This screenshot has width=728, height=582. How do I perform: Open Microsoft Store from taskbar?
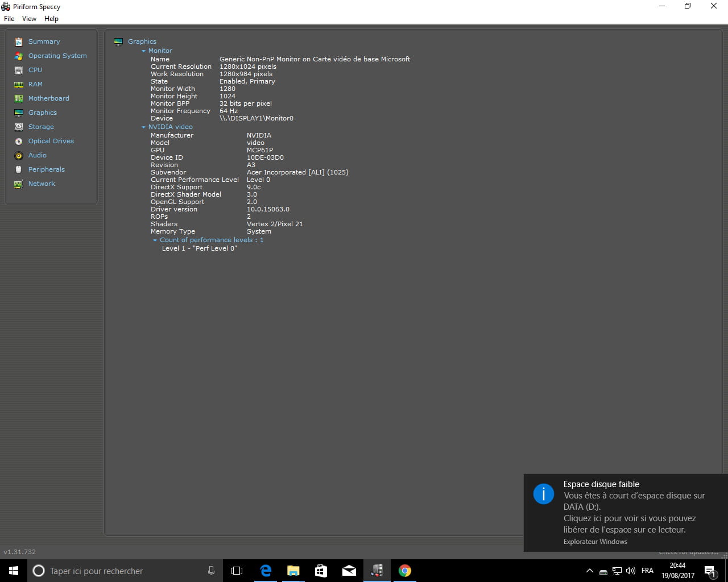click(321, 571)
